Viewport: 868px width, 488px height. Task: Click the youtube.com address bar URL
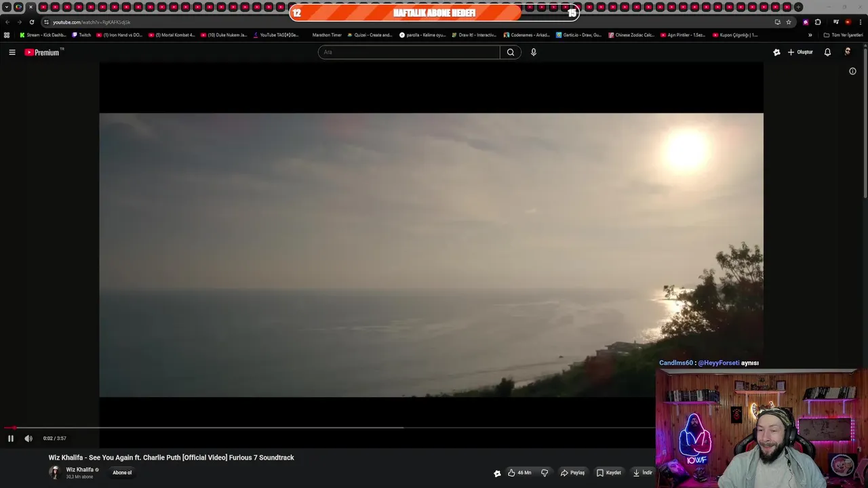tap(92, 22)
